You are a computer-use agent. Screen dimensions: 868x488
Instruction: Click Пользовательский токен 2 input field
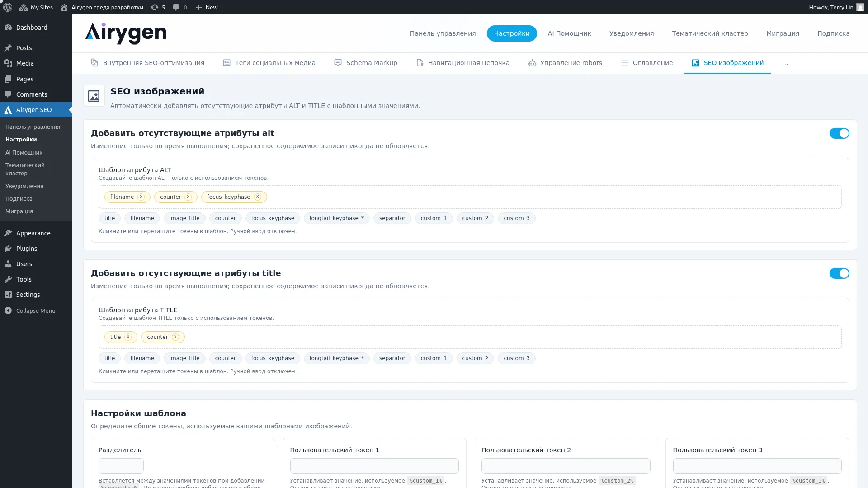[x=566, y=466]
